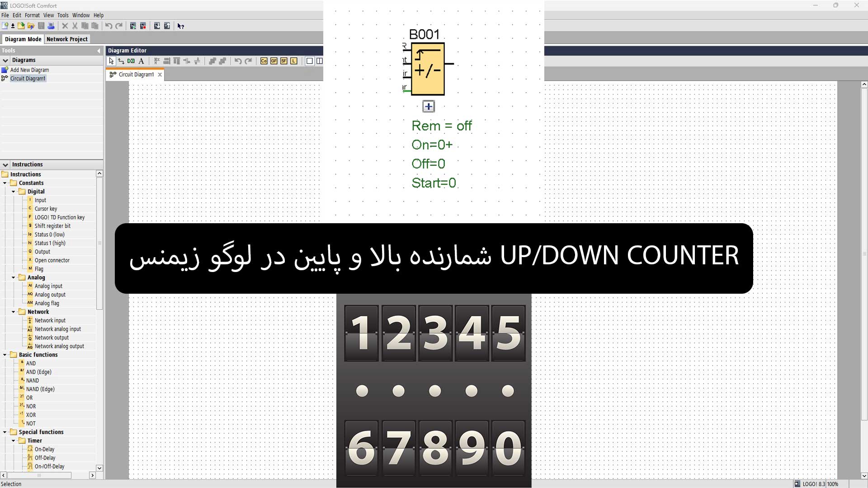Click the copy diagram element icon
The image size is (868, 488).
tap(85, 26)
